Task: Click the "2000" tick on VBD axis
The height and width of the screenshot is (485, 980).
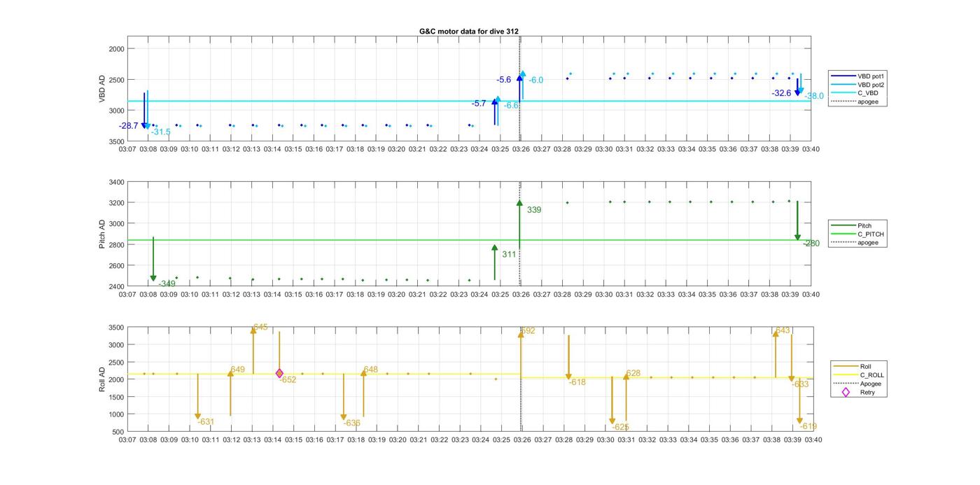Action: pos(116,49)
